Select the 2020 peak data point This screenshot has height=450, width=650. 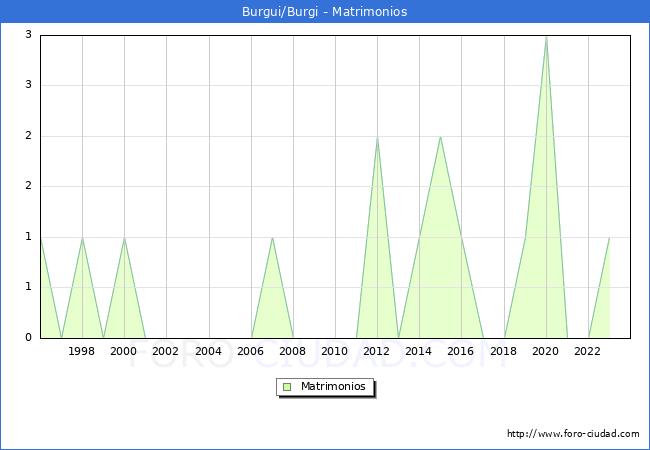click(546, 37)
